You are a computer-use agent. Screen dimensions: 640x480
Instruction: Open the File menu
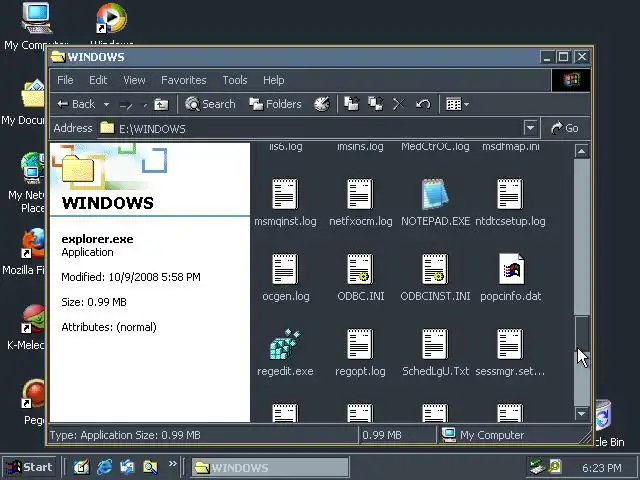point(65,80)
